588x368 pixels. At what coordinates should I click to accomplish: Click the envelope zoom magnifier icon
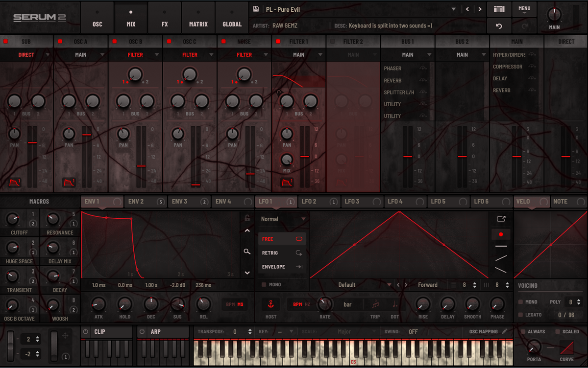247,251
